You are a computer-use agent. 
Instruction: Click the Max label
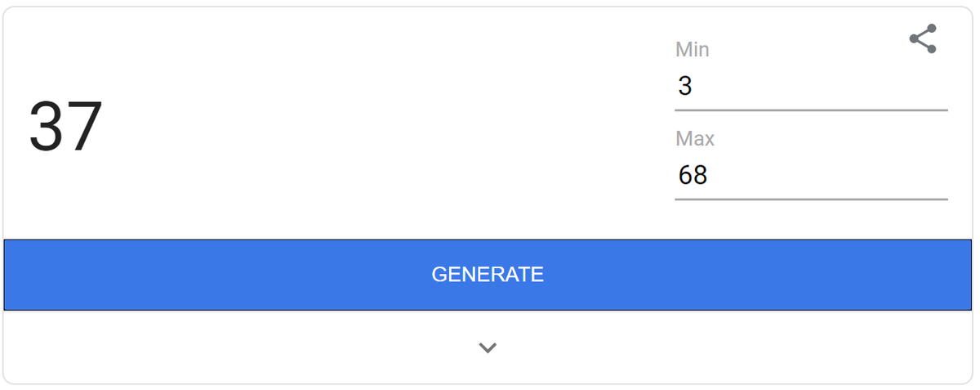[695, 139]
